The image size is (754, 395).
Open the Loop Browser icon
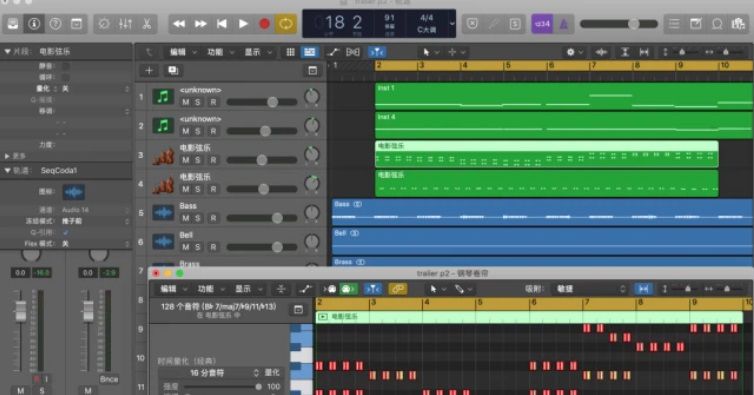click(x=717, y=24)
